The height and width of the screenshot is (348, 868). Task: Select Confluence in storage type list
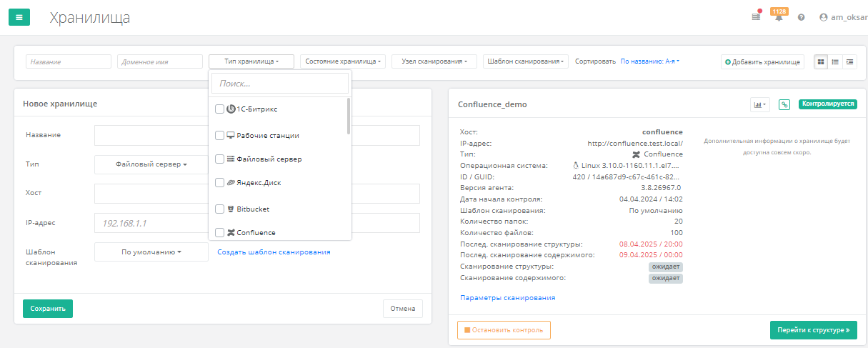[220, 232]
